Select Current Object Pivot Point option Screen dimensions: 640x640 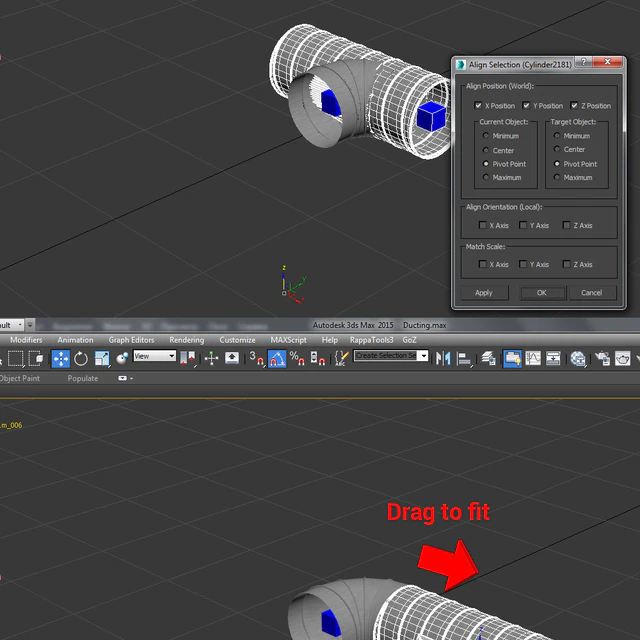486,164
